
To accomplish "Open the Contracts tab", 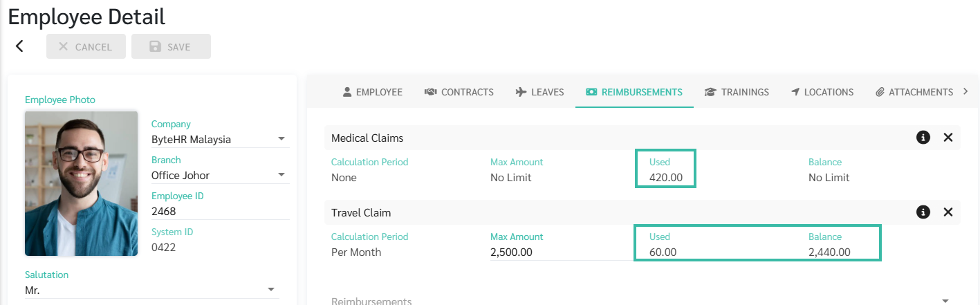I will pos(459,92).
